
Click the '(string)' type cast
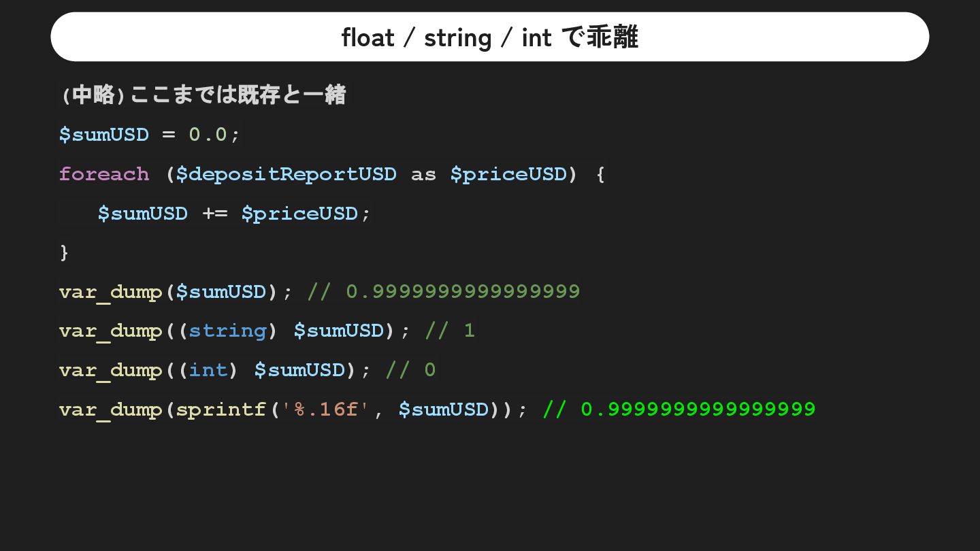[228, 331]
